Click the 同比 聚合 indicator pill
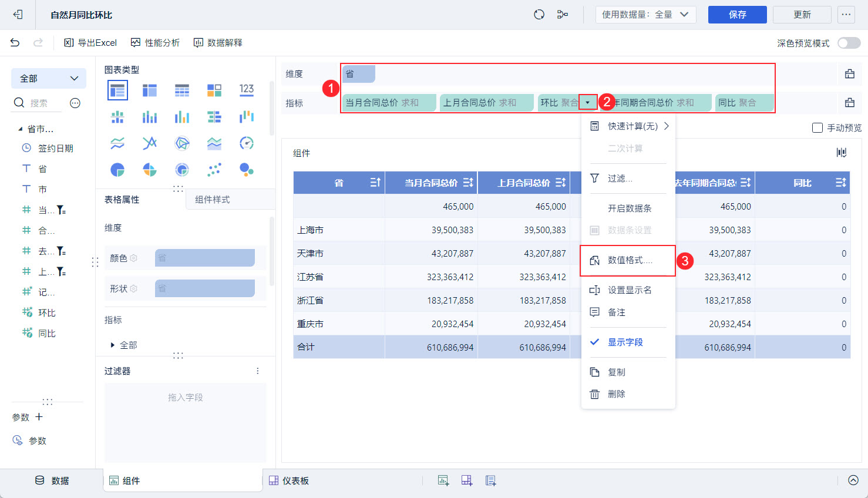This screenshot has height=498, width=868. [744, 103]
